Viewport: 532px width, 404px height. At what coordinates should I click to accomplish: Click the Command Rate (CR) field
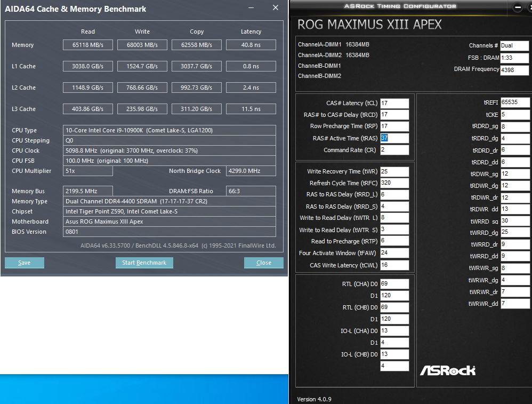pos(394,150)
